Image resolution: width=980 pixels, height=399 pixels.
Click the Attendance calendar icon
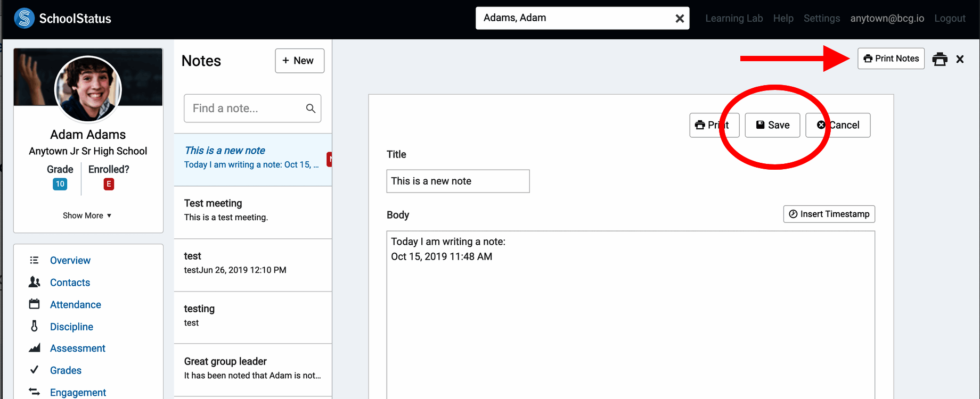[34, 304]
